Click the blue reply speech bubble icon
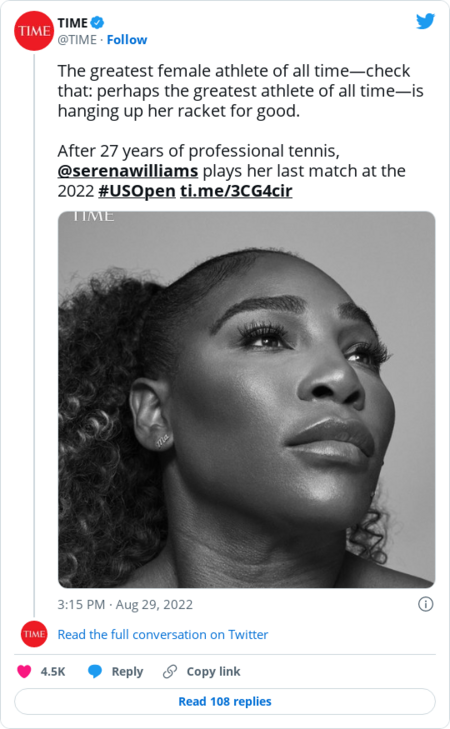The width and height of the screenshot is (450, 729). pos(95,671)
